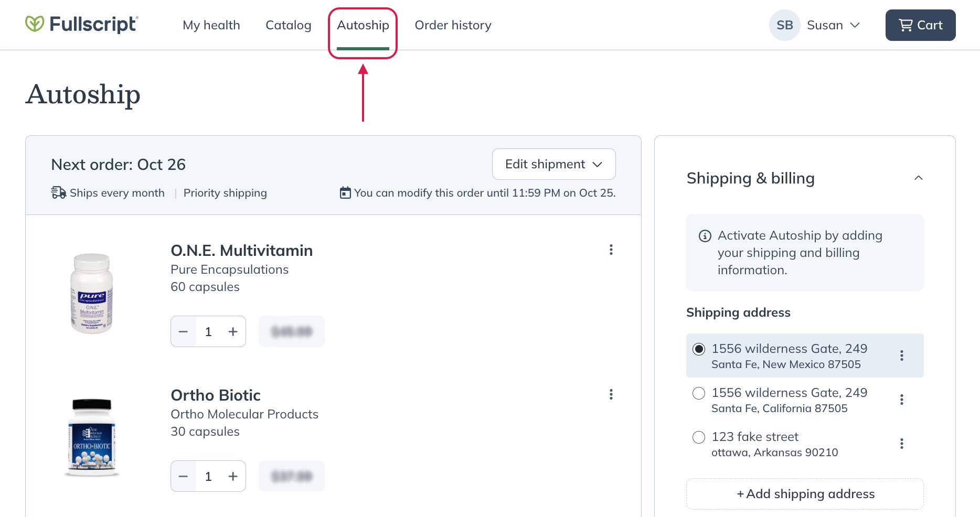Click the Fullscript logo
The image size is (980, 517).
click(x=82, y=24)
